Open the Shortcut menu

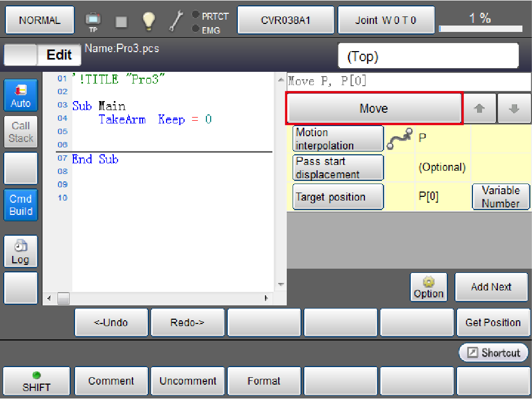(493, 353)
